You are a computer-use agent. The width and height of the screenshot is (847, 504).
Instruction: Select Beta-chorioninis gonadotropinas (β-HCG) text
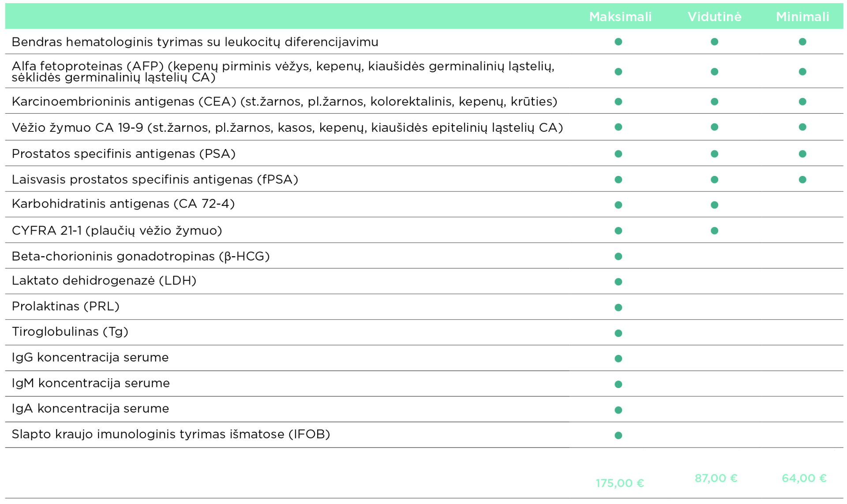tap(141, 256)
